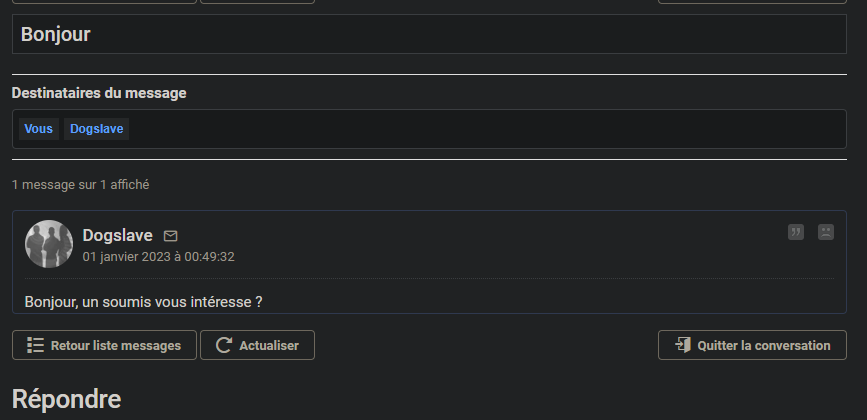Leave with Quitter la conversation button
The height and width of the screenshot is (420, 867).
click(x=752, y=345)
